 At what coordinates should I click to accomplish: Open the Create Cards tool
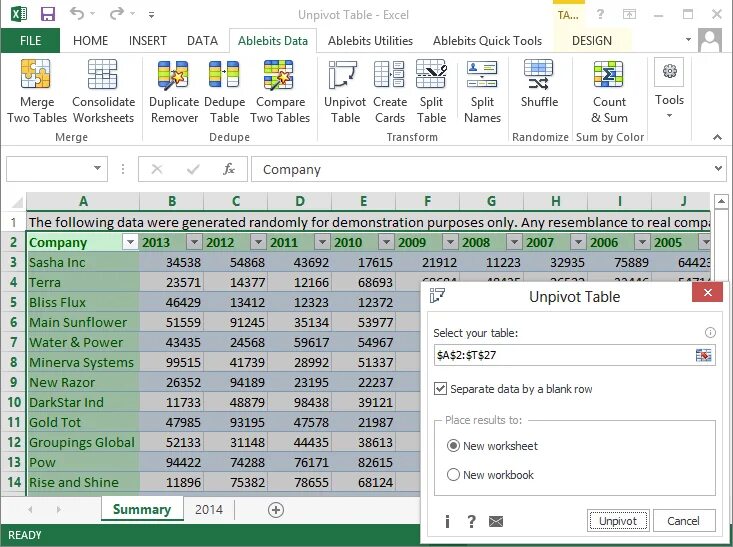coord(389,92)
